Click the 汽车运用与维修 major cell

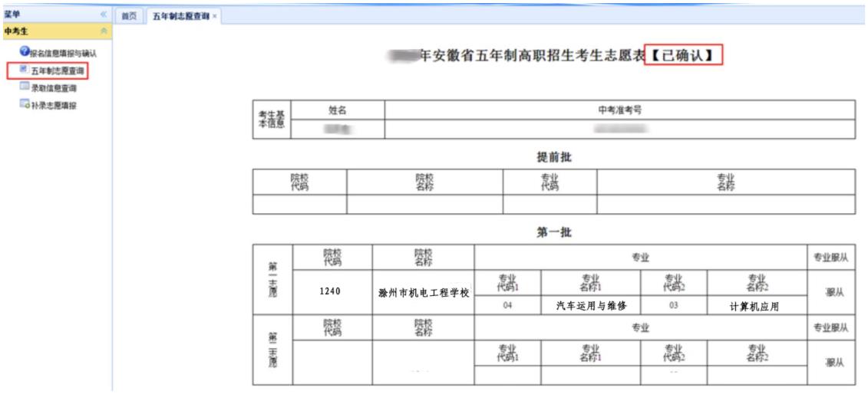[591, 306]
